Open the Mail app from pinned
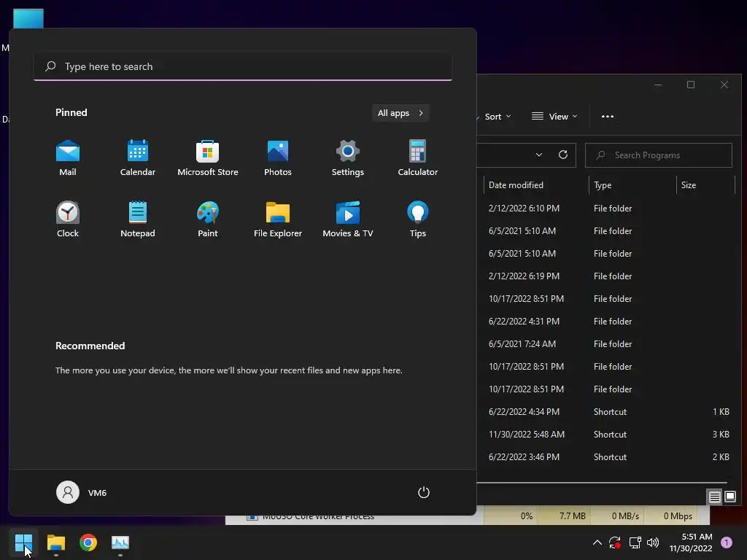The width and height of the screenshot is (747, 560). click(x=68, y=158)
